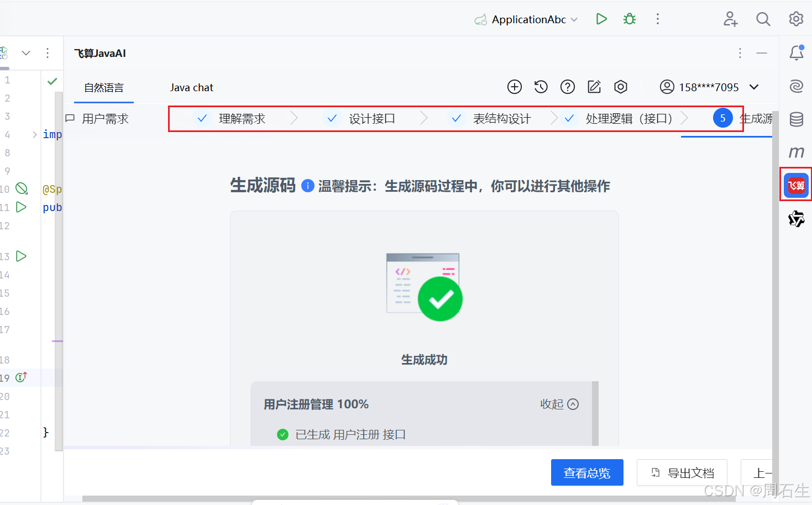Open the Database tool window
The width and height of the screenshot is (812, 505).
(x=797, y=119)
